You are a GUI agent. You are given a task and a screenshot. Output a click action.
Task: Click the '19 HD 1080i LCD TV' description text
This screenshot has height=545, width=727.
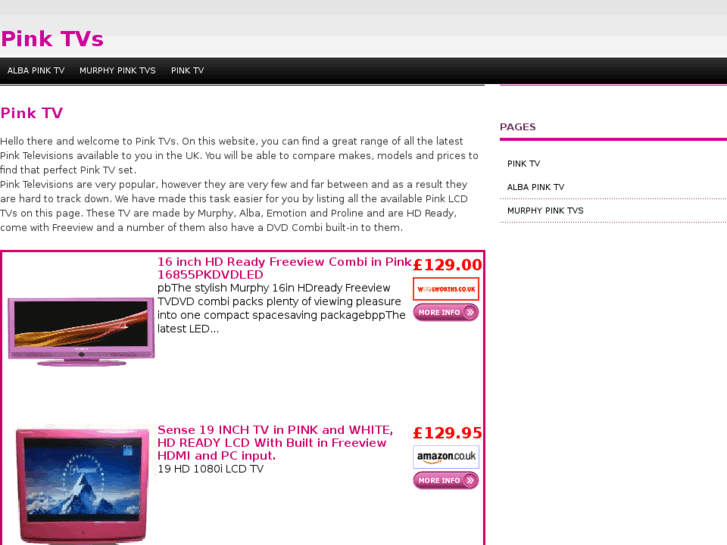pos(210,469)
